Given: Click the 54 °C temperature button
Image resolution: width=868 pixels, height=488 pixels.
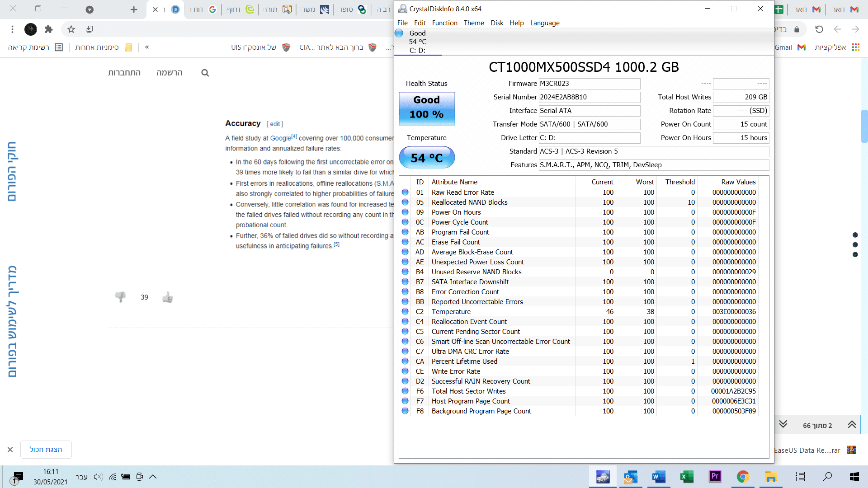Looking at the screenshot, I should click(x=426, y=158).
